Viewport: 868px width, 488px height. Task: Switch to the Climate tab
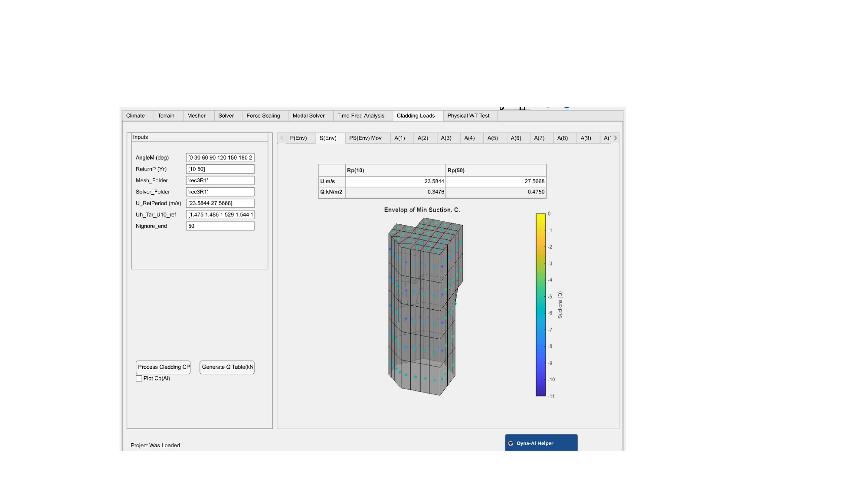coord(135,116)
